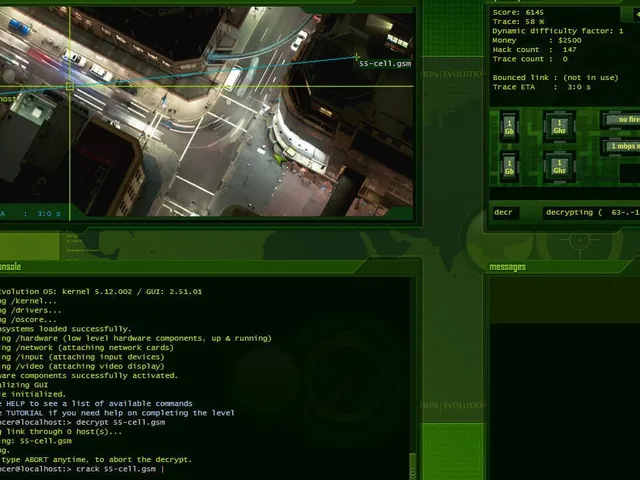Click the '/hardware (low level hardware components' line
Image resolution: width=640 pixels, height=480 pixels.
[136, 338]
